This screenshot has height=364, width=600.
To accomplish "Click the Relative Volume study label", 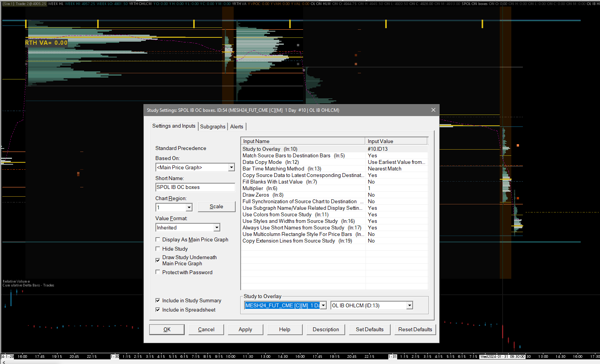I will [x=16, y=281].
